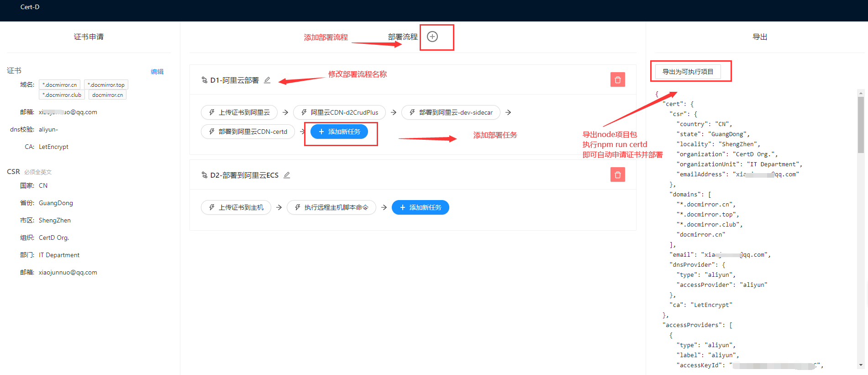Click the JSON panel scrollbar thumb
The width and height of the screenshot is (868, 375).
pos(861,124)
